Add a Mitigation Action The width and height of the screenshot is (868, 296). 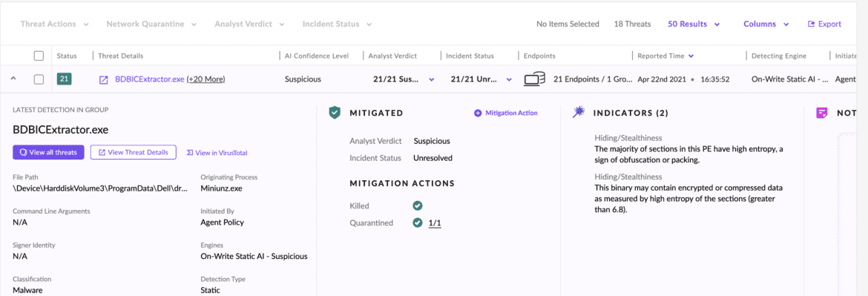tap(506, 113)
